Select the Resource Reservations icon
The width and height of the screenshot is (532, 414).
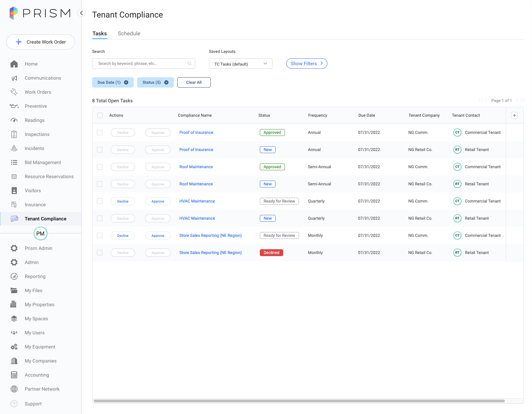pos(14,176)
